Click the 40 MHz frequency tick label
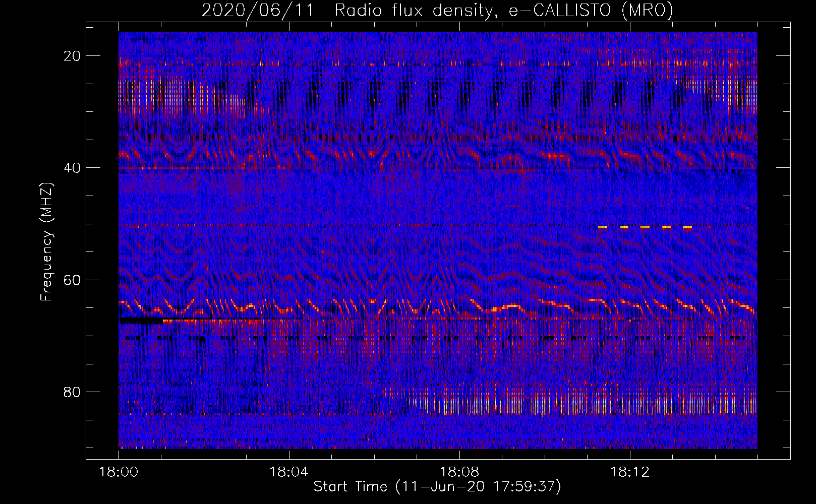Screen dimensions: 816x504 (73, 168)
